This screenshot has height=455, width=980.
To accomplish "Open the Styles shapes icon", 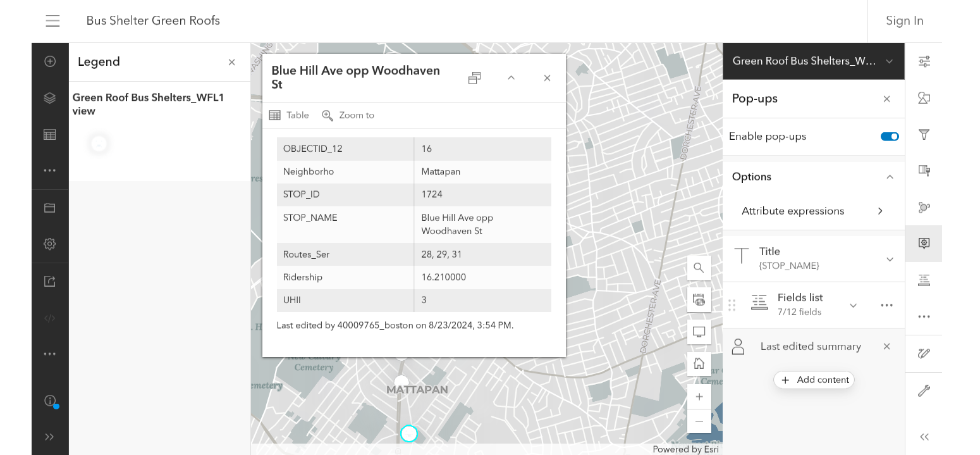I will pyautogui.click(x=924, y=98).
